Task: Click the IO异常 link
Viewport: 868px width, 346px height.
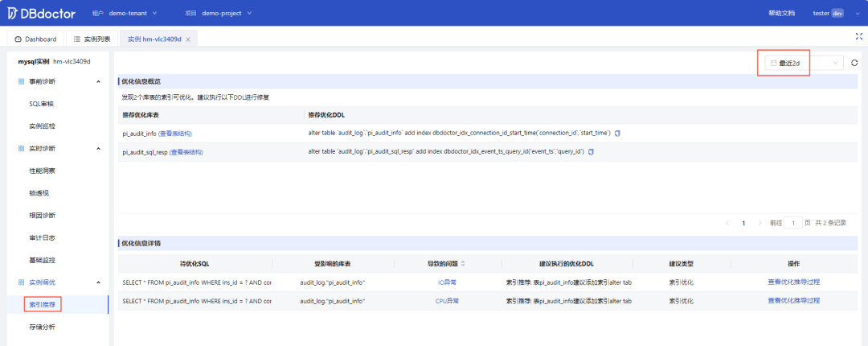Action: 447,282
